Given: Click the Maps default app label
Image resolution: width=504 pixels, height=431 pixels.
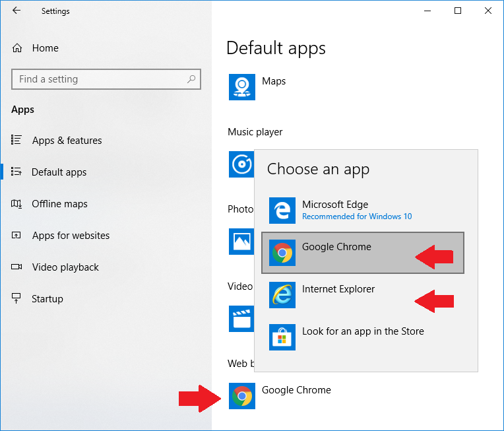Looking at the screenshot, I should point(274,81).
